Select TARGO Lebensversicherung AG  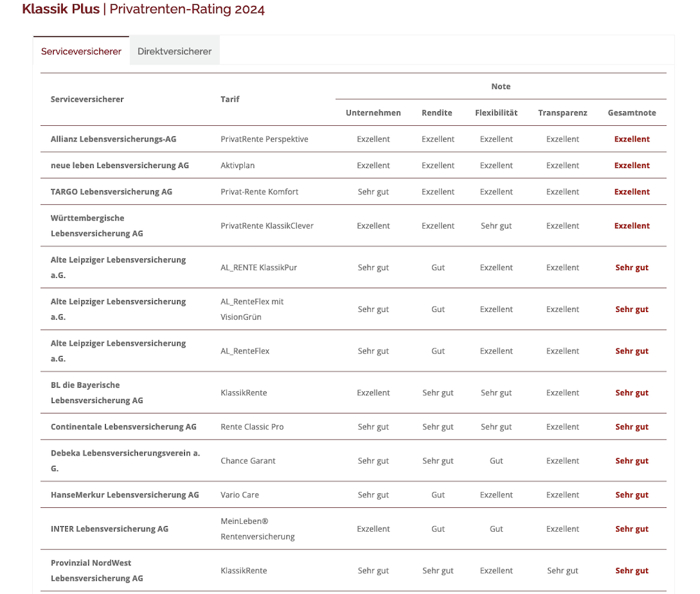[111, 192]
